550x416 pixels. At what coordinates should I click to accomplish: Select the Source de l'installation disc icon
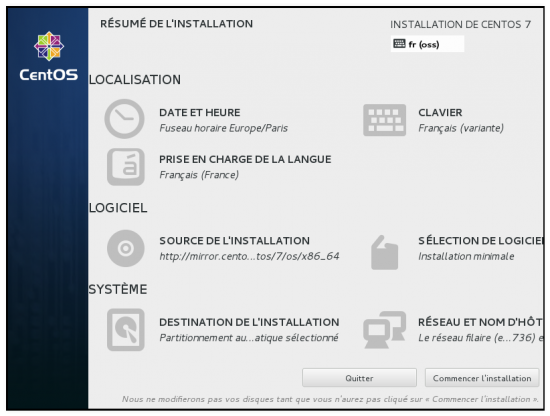click(x=126, y=248)
